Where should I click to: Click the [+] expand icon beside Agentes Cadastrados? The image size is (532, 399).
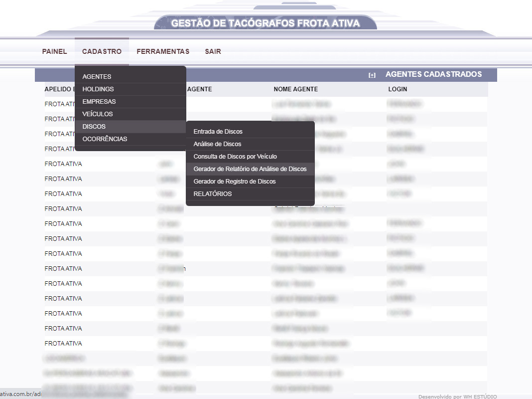pos(372,75)
